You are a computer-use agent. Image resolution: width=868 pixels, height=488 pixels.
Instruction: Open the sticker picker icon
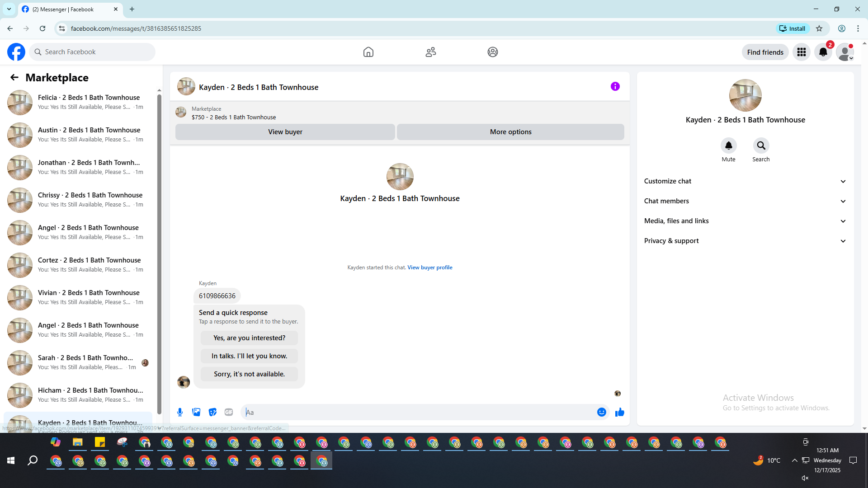point(212,412)
